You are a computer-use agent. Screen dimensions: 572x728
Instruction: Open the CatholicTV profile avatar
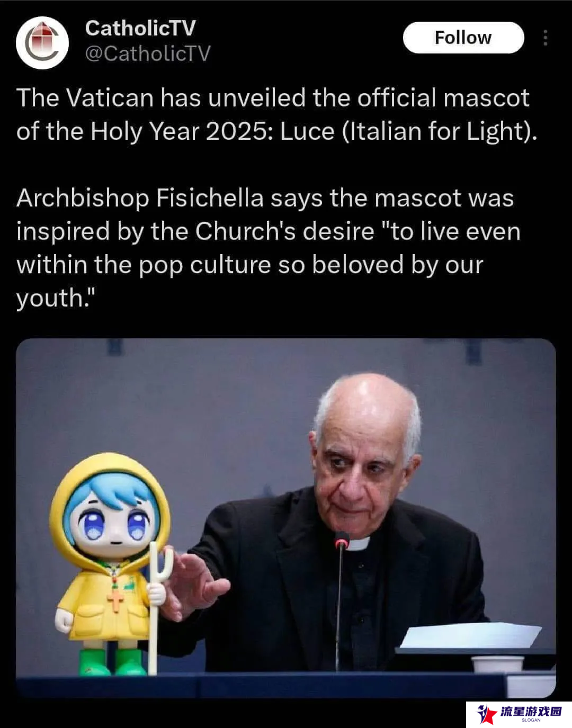click(42, 43)
